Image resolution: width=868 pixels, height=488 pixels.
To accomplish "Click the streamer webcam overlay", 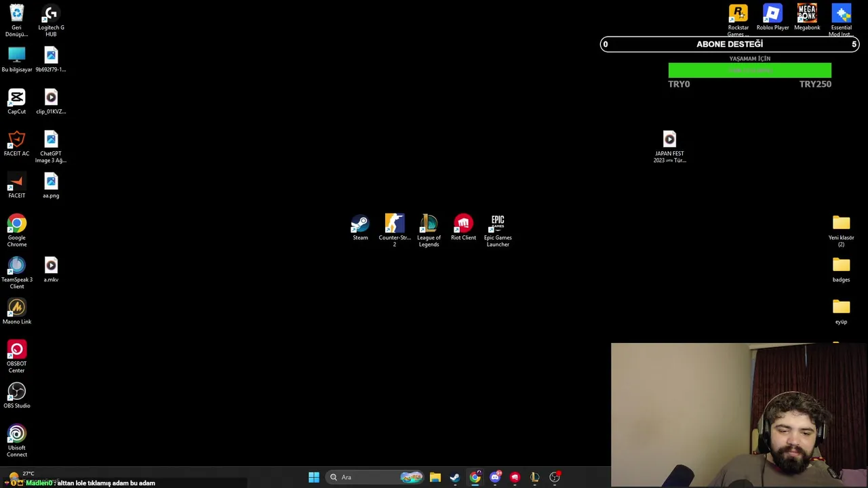I will pyautogui.click(x=739, y=415).
